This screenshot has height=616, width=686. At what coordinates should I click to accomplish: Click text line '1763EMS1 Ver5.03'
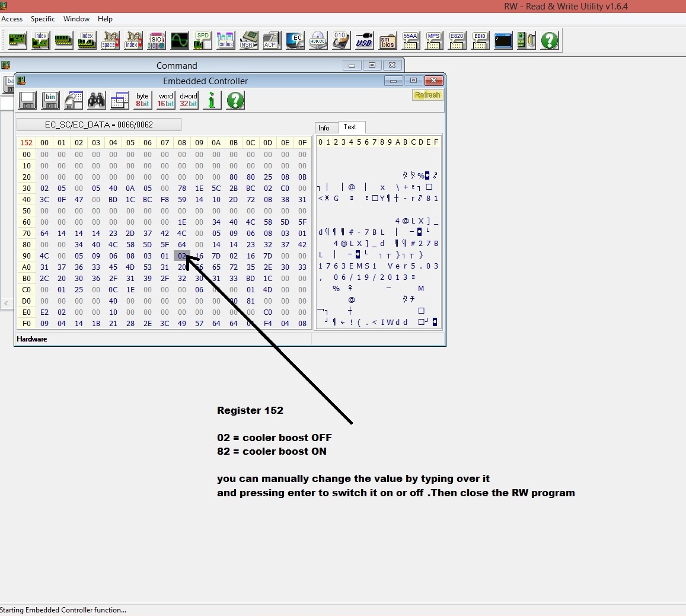pyautogui.click(x=378, y=266)
